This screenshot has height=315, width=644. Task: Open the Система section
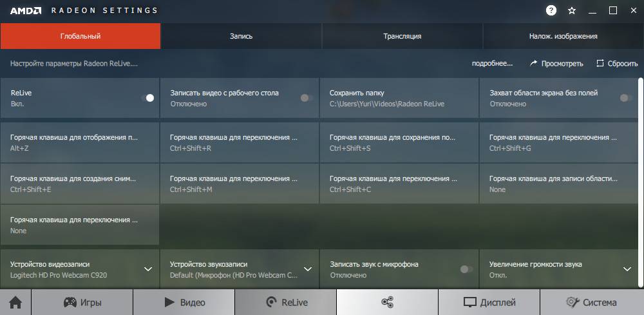[x=592, y=303]
